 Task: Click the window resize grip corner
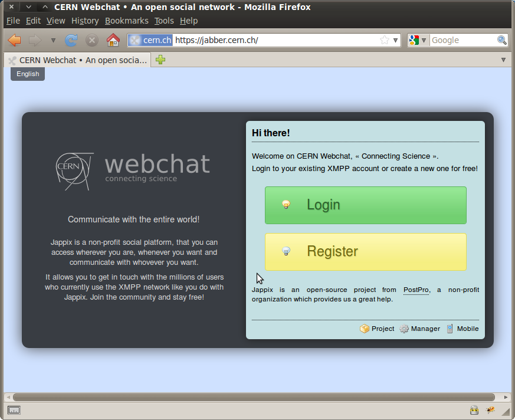point(506,412)
